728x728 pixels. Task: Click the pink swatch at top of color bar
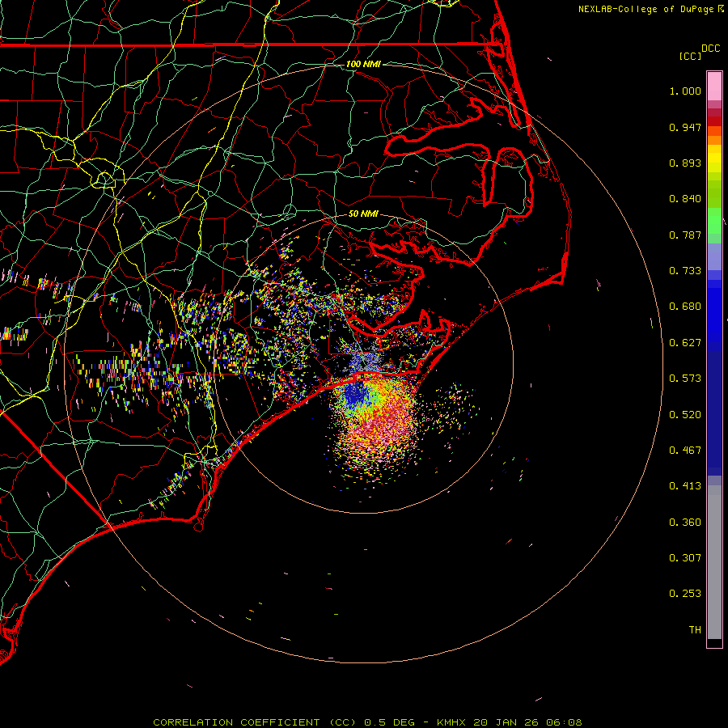click(x=714, y=87)
